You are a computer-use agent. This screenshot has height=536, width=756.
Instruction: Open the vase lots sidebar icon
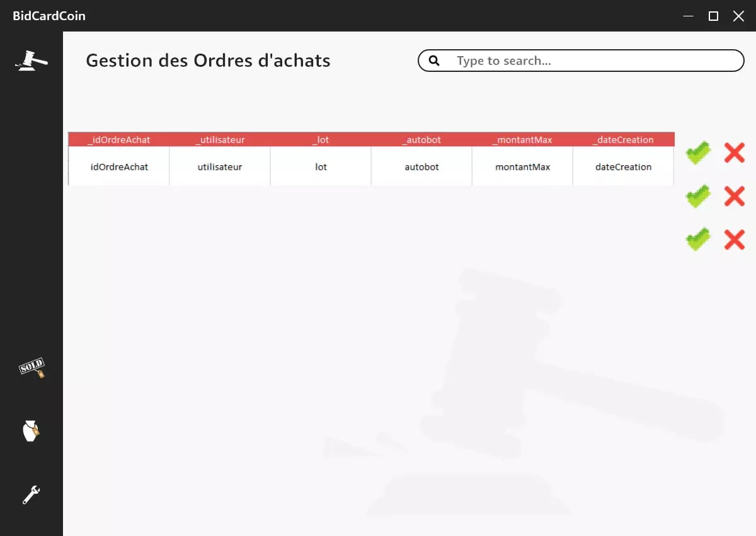point(31,431)
